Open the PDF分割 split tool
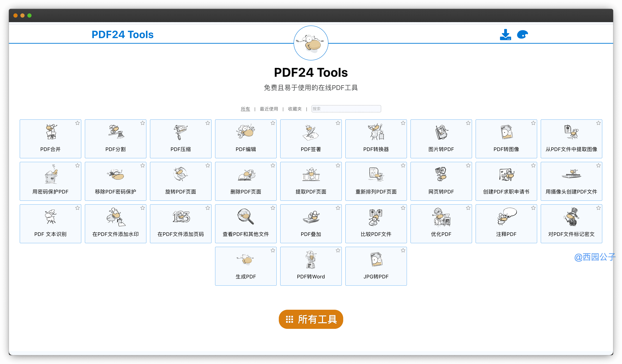Screen dimensions: 622x364 click(115, 139)
